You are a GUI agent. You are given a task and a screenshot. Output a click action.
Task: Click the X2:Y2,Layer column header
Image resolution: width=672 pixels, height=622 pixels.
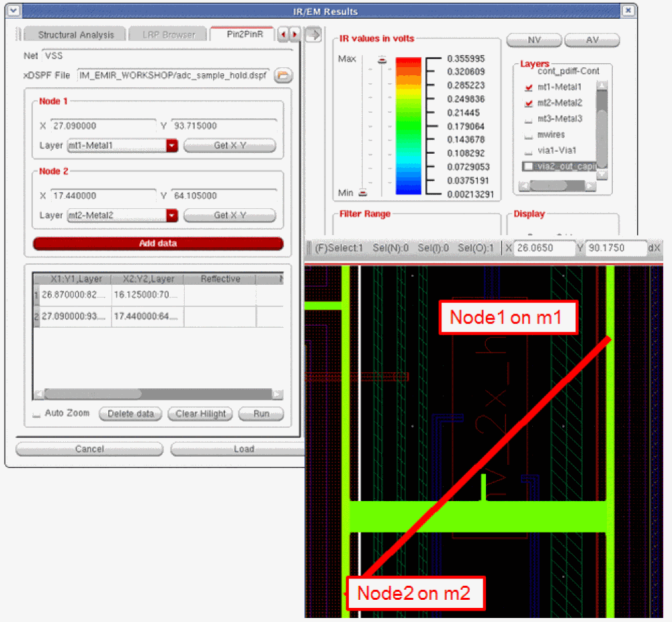[148, 279]
